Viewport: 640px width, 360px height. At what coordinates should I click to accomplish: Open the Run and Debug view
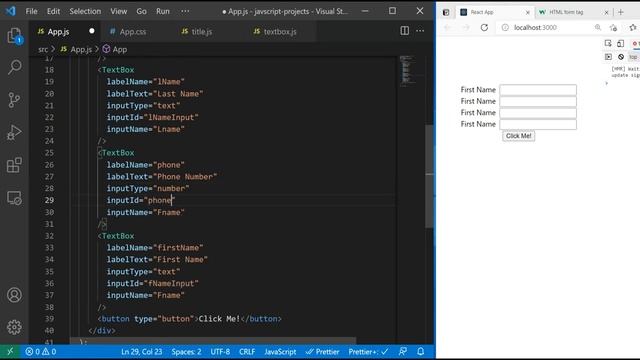[14, 133]
